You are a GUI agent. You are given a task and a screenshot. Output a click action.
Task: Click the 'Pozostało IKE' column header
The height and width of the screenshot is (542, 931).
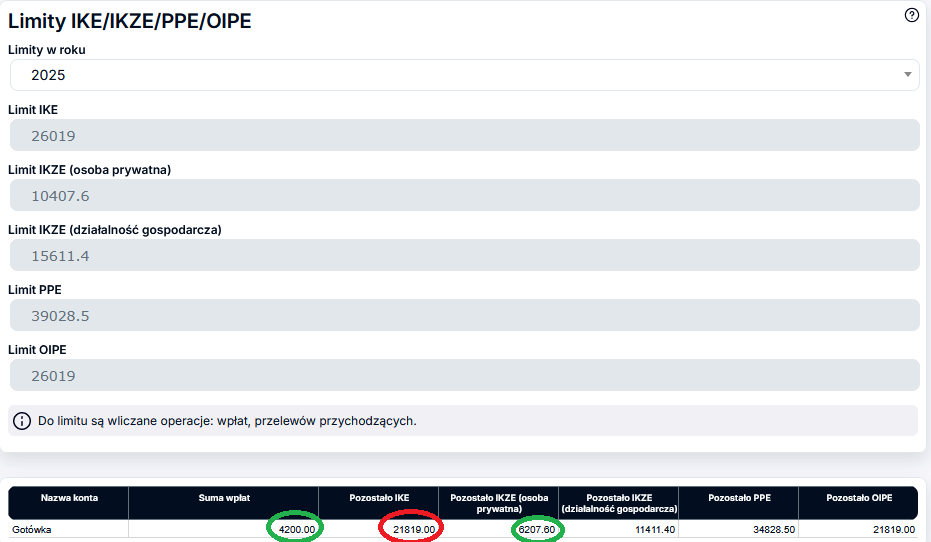pyautogui.click(x=378, y=497)
